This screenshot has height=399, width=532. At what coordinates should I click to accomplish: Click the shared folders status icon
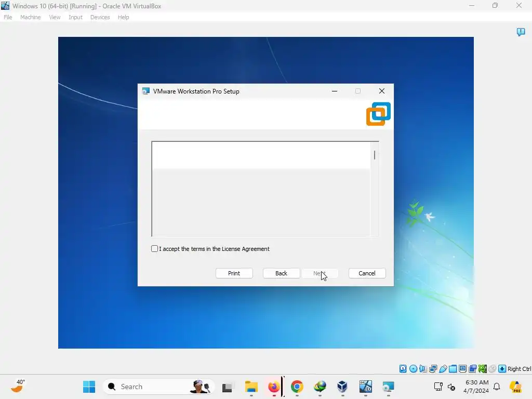tap(453, 369)
